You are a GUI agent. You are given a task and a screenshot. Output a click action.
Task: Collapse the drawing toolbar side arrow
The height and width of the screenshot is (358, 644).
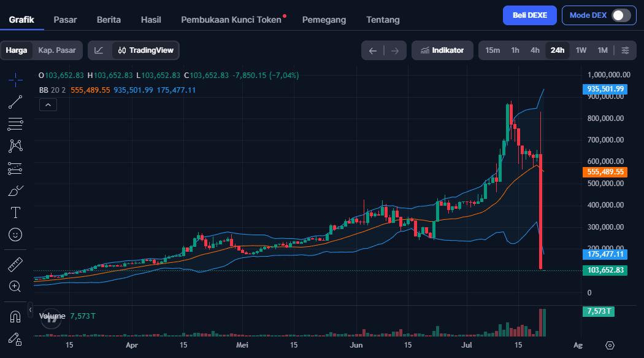pos(30,310)
